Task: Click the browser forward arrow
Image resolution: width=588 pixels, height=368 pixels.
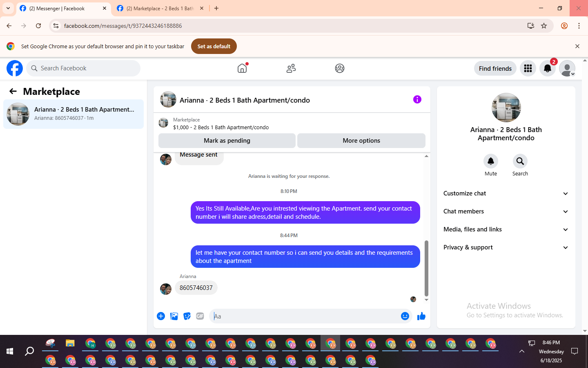Action: click(24, 26)
